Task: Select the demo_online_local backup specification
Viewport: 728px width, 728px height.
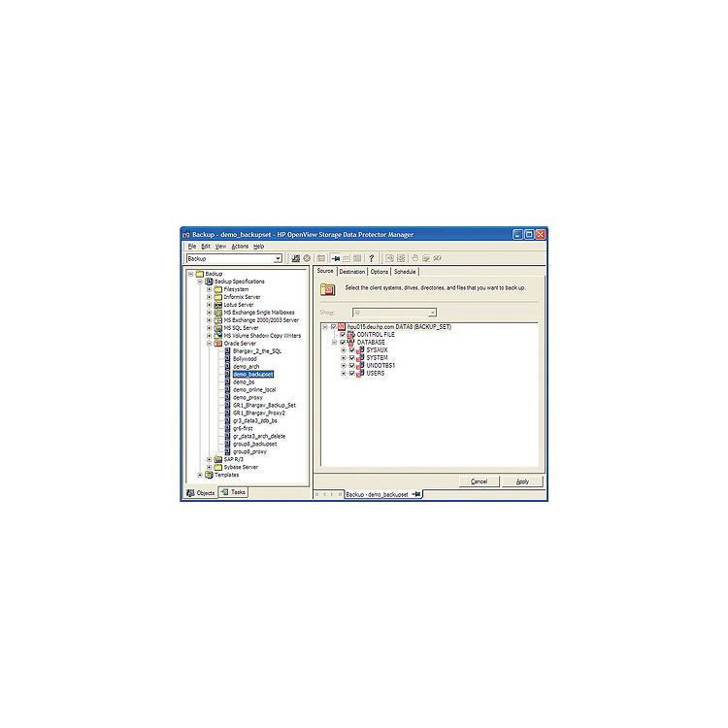Action: [254, 390]
